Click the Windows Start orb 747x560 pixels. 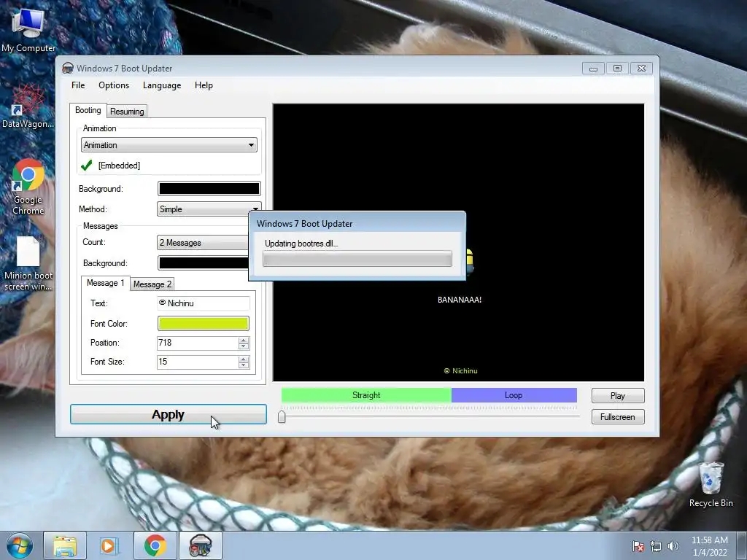click(x=20, y=545)
